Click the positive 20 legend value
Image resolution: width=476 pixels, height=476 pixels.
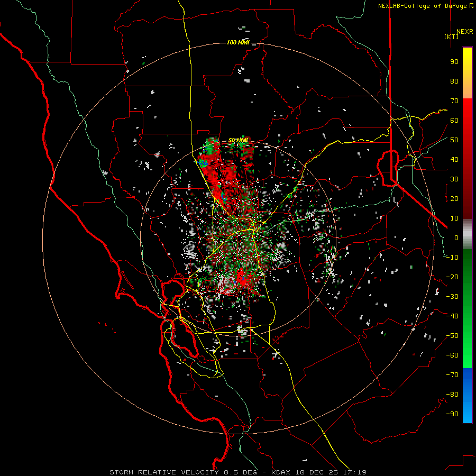click(x=454, y=199)
